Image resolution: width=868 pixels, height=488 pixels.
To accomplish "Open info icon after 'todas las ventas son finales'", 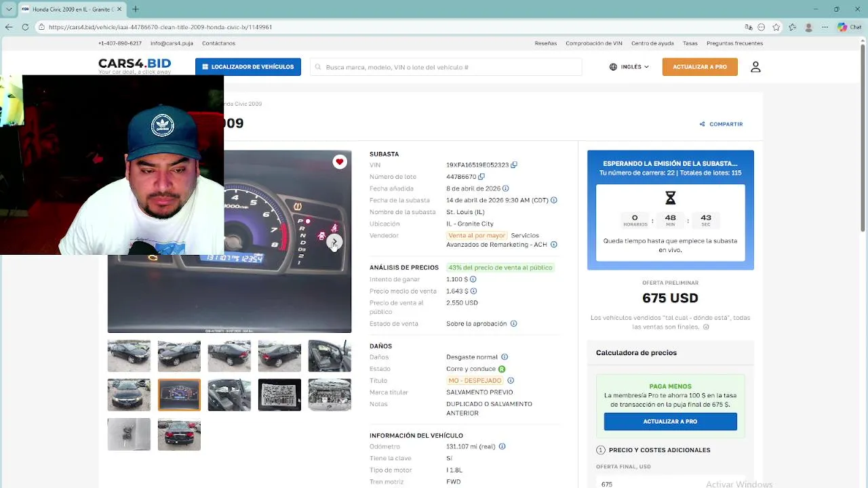I will [706, 327].
